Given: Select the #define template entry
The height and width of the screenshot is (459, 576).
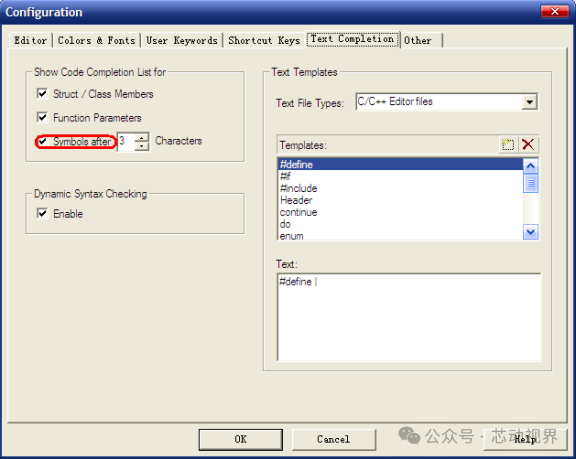Looking at the screenshot, I should [400, 164].
